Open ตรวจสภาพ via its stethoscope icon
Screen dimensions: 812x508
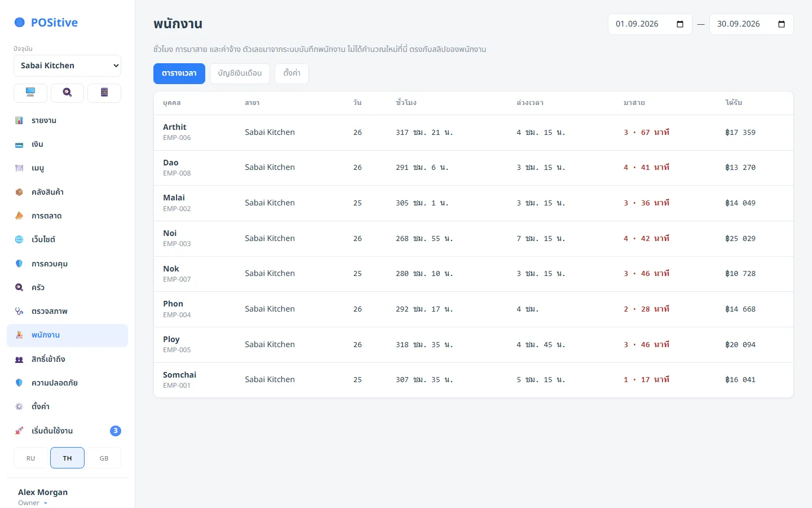19,312
